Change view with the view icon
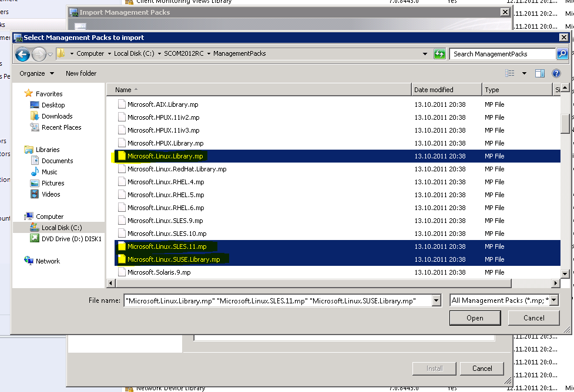Viewport: 574px width, 392px height. point(509,73)
